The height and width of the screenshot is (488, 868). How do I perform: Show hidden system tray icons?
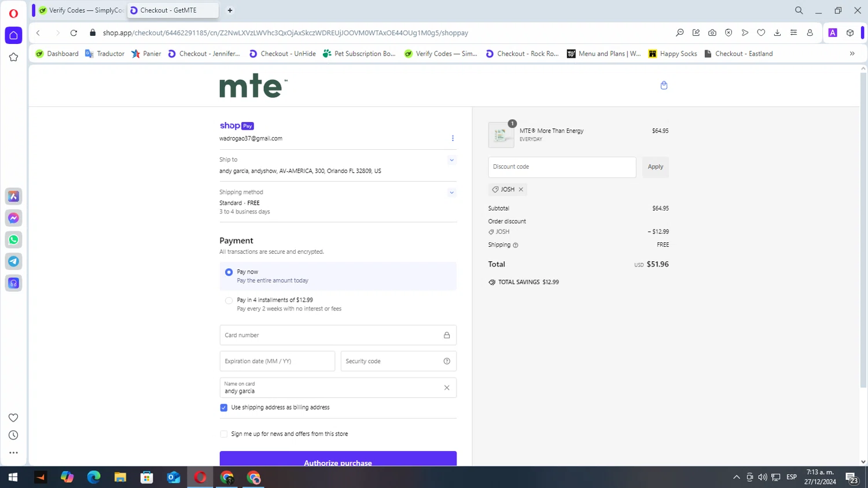tap(736, 478)
